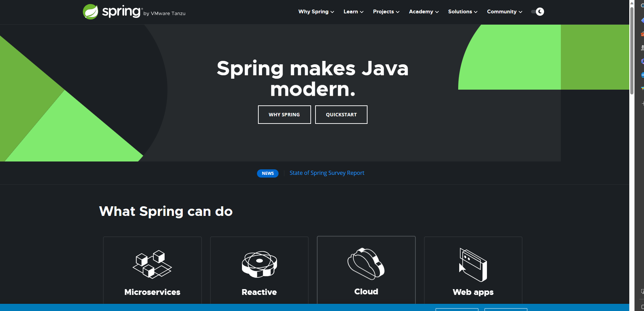Expand the Solutions dropdown menu
The image size is (644, 311).
pos(463,12)
